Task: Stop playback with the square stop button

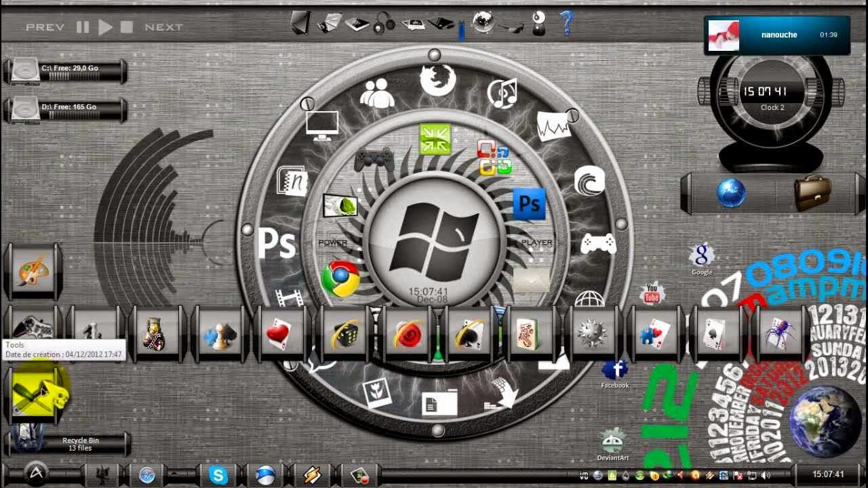Action: (126, 27)
